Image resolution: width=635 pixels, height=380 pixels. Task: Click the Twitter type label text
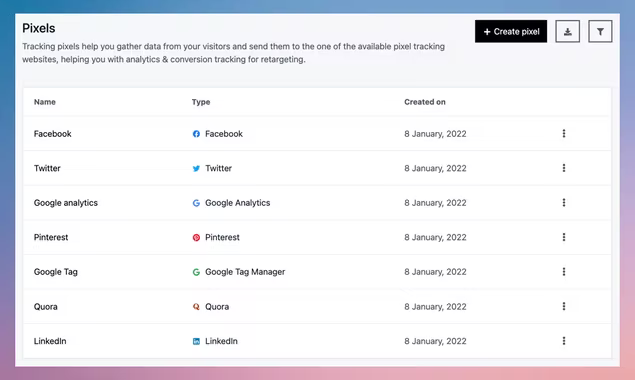tap(218, 168)
